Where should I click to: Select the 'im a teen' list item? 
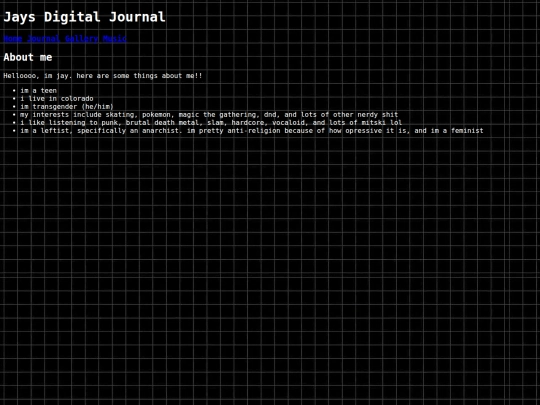point(39,91)
